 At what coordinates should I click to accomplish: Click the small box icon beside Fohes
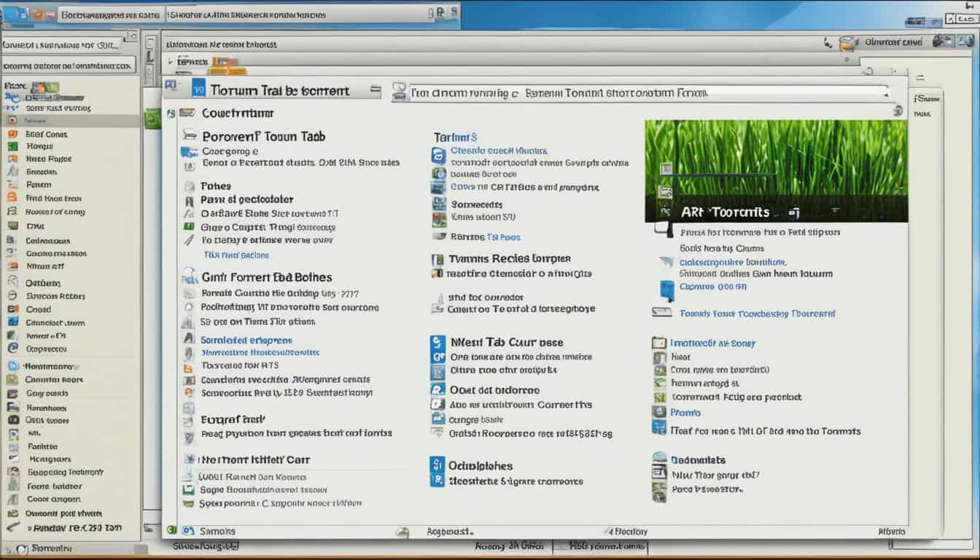(189, 186)
